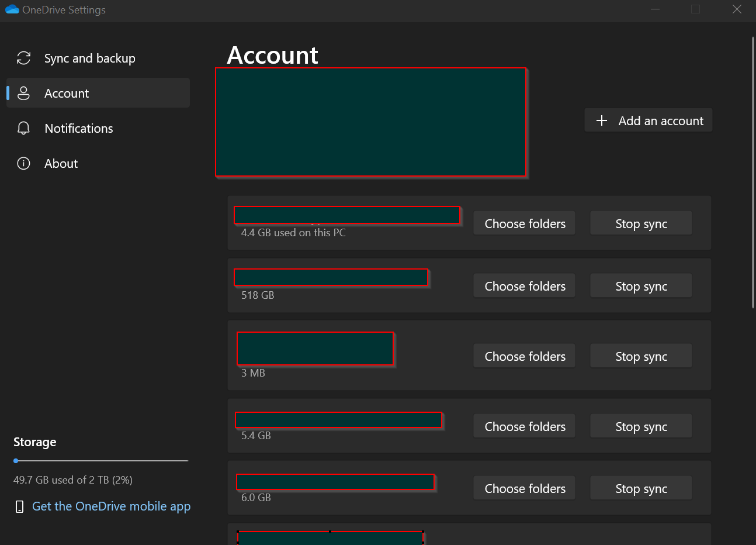756x545 pixels.
Task: Click the Account person icon
Action: pyautogui.click(x=23, y=93)
